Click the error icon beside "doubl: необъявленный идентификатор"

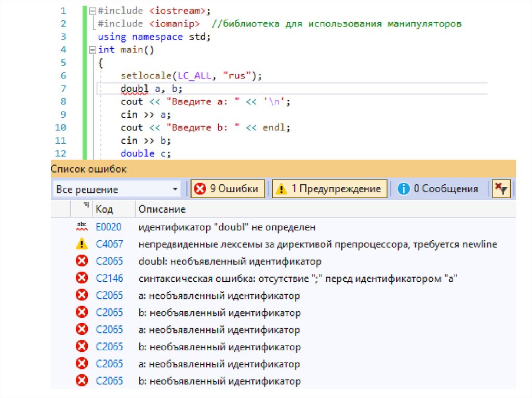82,261
